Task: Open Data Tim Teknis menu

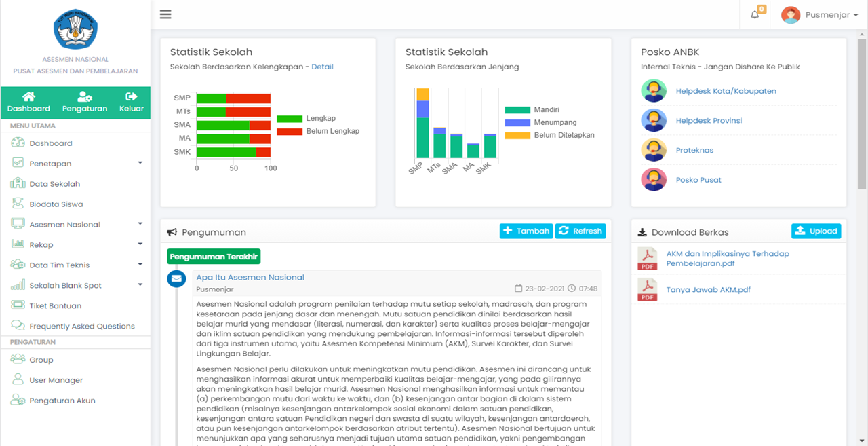Action: click(x=60, y=265)
